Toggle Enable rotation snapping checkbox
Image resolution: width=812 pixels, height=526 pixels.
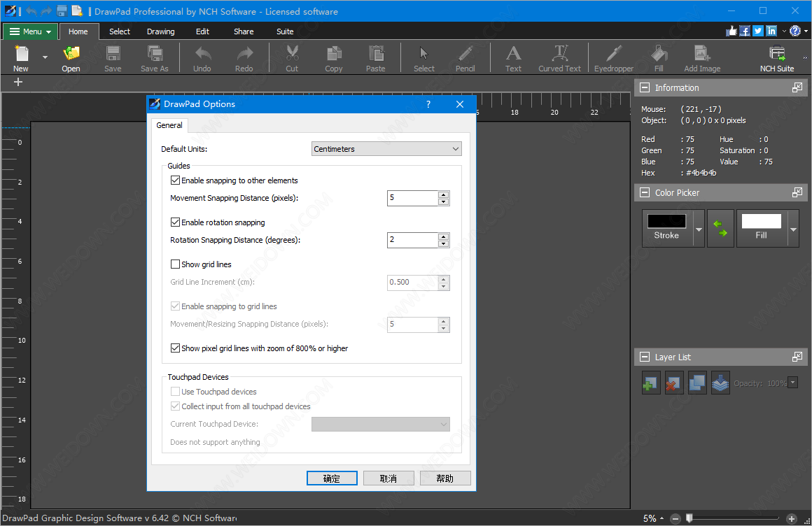[175, 222]
